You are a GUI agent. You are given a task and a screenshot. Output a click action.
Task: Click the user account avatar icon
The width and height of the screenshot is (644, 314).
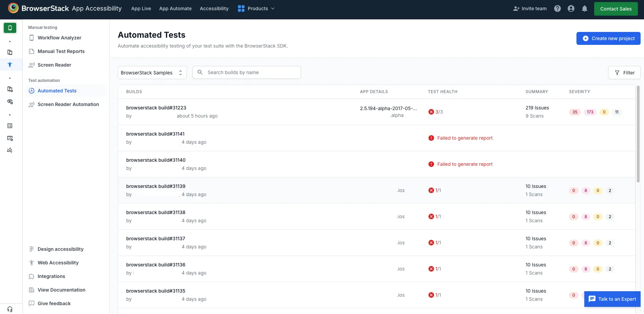tap(571, 8)
